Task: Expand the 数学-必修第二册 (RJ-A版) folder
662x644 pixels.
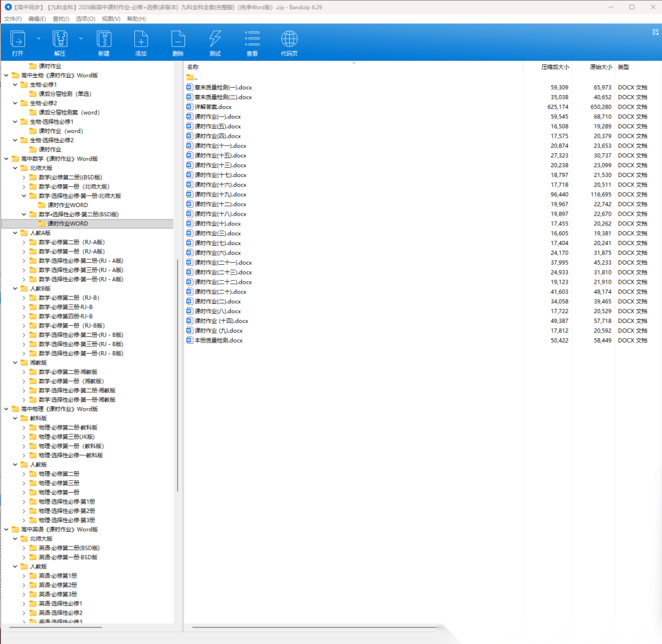Action: (x=24, y=242)
